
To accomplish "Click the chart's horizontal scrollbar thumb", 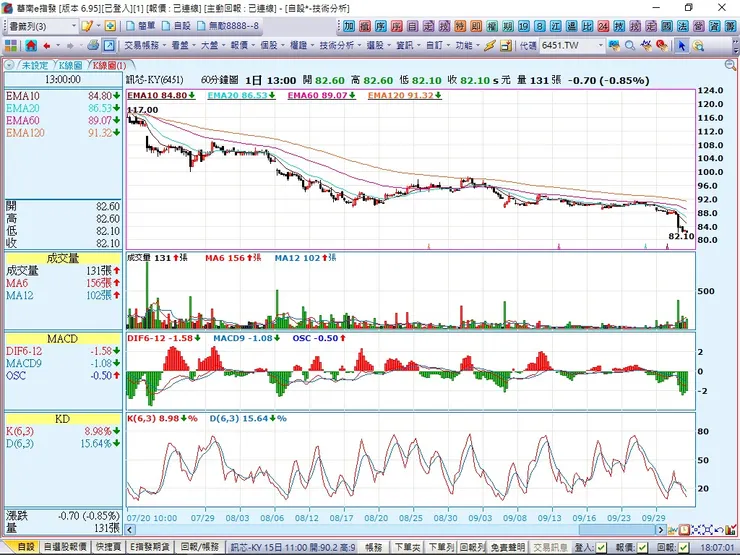I will tap(616, 530).
